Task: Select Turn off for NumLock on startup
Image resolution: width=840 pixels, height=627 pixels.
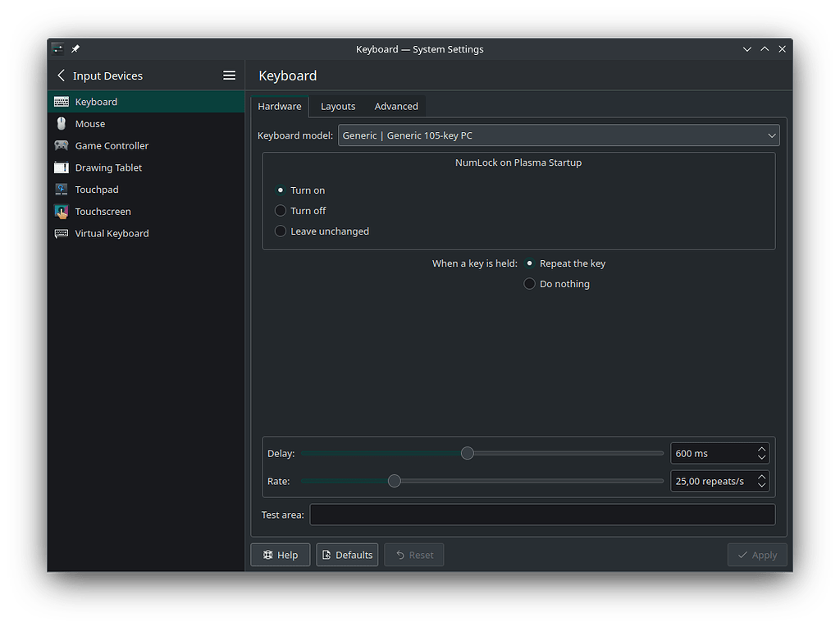Action: pos(280,210)
